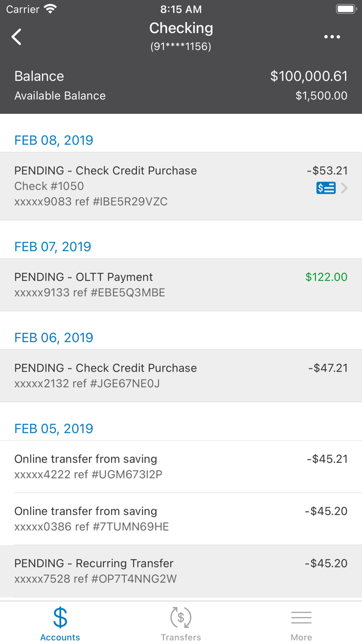The image size is (362, 644).
Task: Open the More hamburger icon
Action: tap(301, 617)
